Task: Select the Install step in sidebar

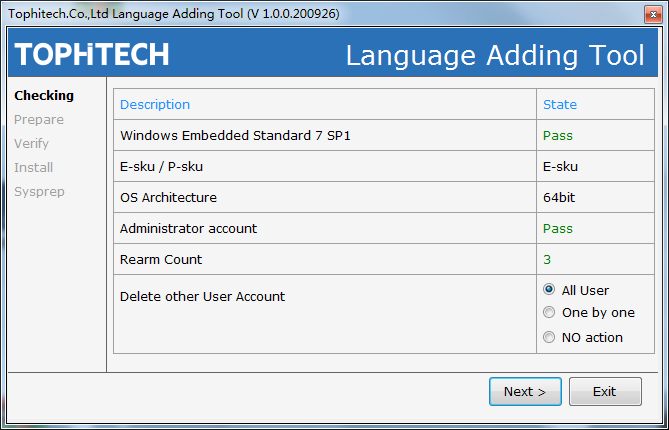Action: click(x=34, y=168)
